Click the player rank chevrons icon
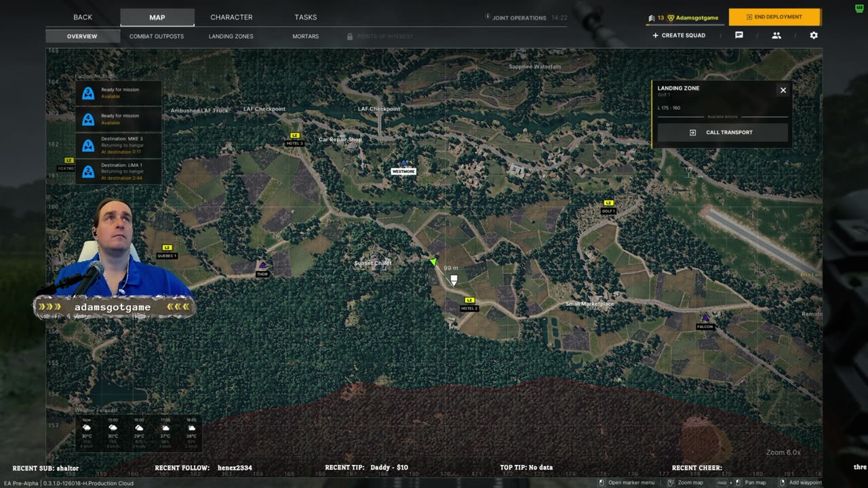Image resolution: width=868 pixels, height=488 pixels. (x=652, y=18)
